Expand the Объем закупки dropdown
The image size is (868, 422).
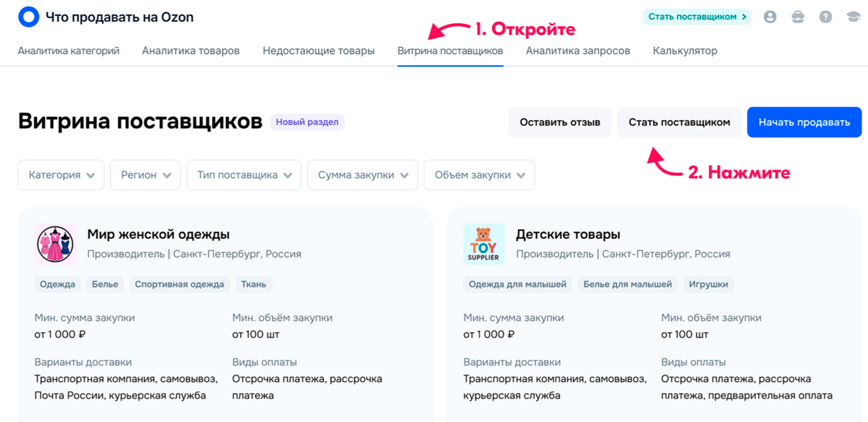coord(479,175)
